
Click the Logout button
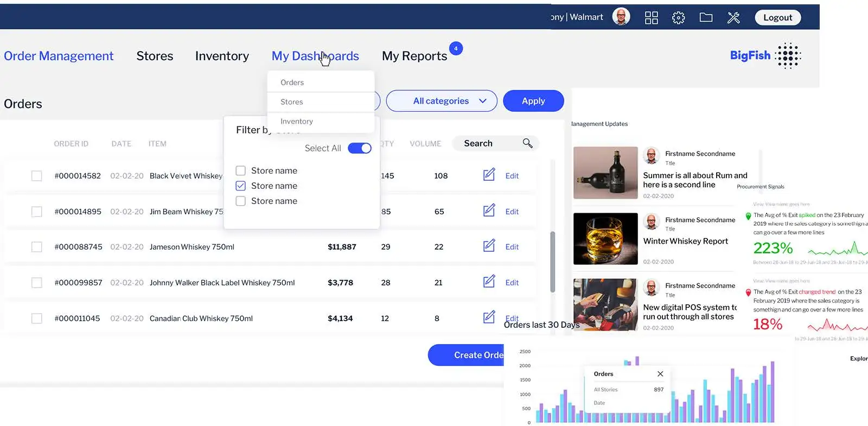tap(777, 17)
